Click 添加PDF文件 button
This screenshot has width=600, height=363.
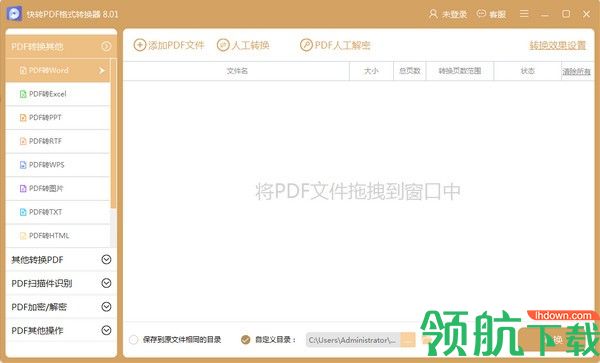point(169,45)
